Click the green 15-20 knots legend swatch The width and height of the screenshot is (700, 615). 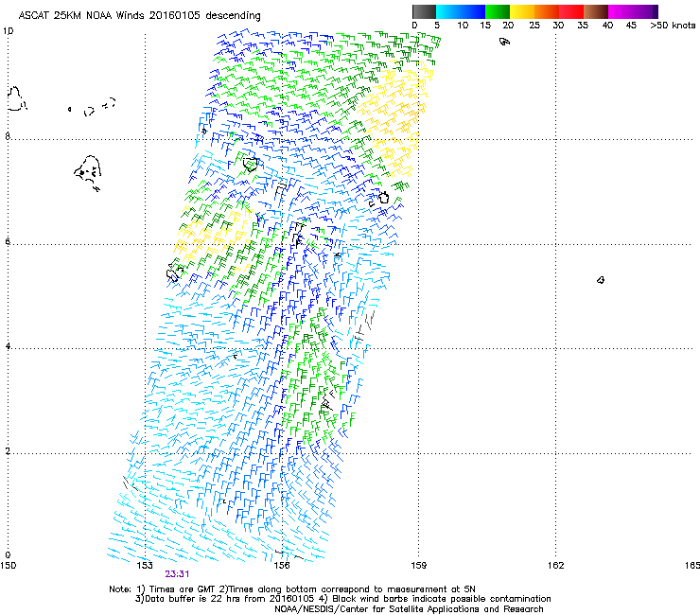click(x=498, y=11)
